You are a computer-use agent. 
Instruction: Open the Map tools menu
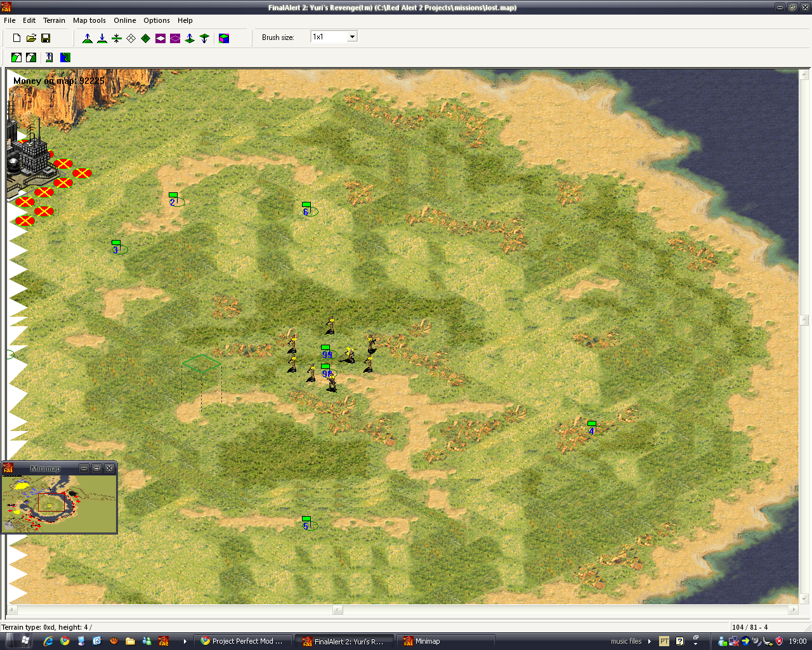(89, 20)
